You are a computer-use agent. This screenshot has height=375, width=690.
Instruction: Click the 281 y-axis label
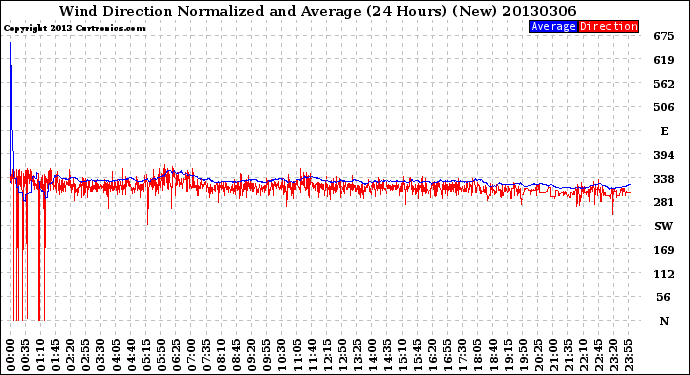pos(664,202)
